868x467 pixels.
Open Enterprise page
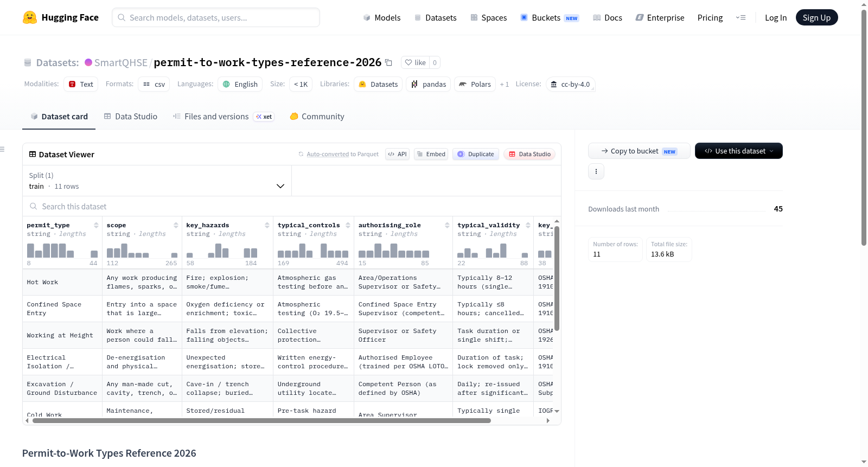coord(660,17)
